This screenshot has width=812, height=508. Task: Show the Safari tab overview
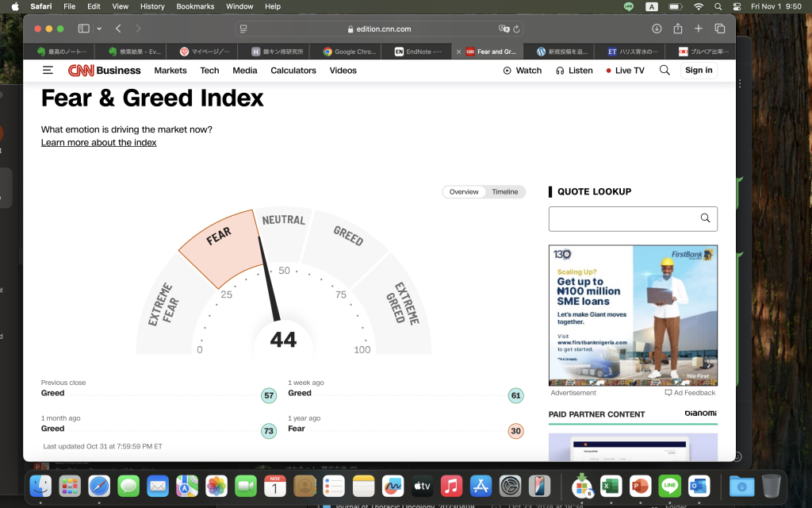tap(720, 29)
